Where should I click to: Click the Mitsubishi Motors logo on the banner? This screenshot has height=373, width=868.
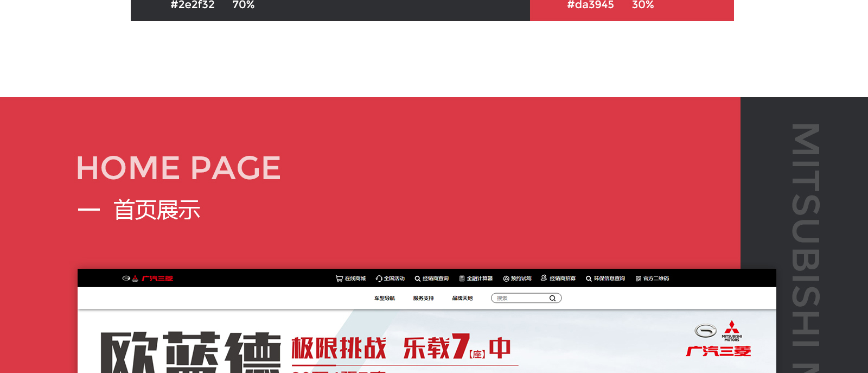point(731,331)
